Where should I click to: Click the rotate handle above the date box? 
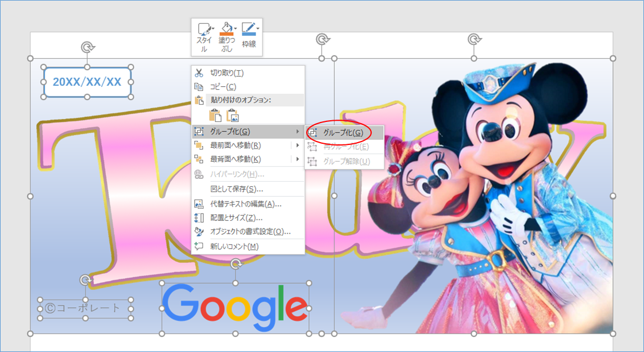[87, 47]
